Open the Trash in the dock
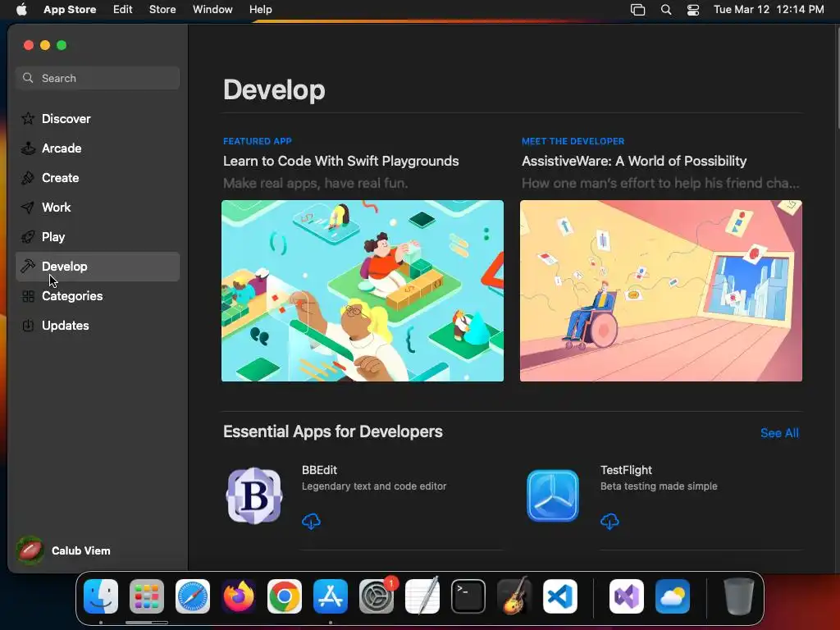Viewport: 840px width, 630px height. coord(739,596)
